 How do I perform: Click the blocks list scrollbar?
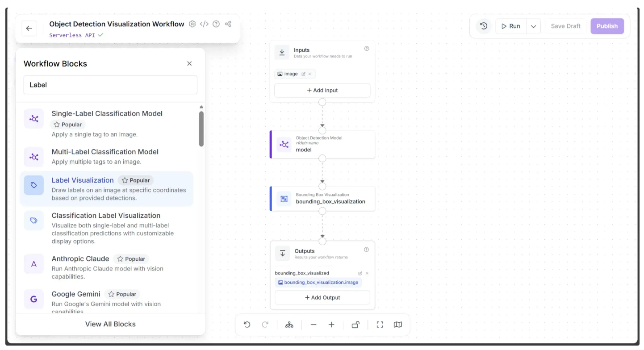click(201, 129)
